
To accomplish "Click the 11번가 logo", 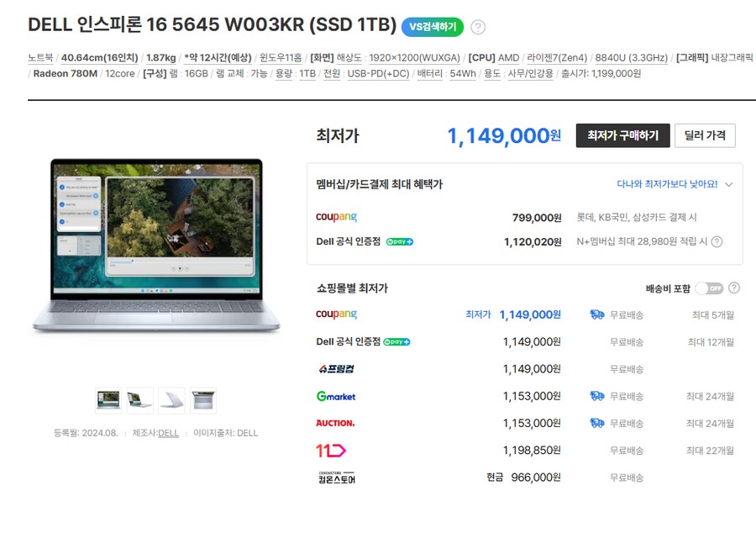I will tap(331, 451).
